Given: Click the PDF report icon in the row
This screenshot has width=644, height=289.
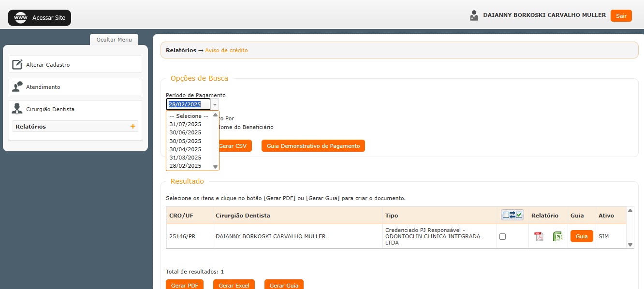Looking at the screenshot, I should coord(539,236).
